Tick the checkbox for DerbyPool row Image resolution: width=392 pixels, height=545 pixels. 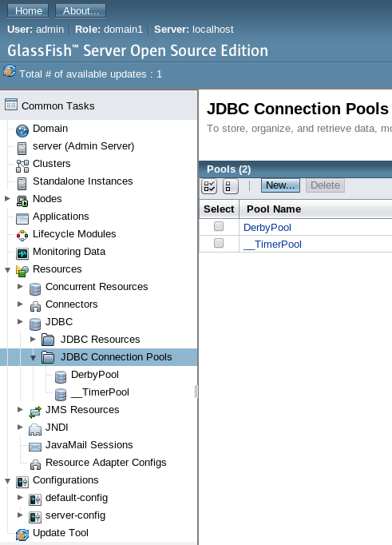[219, 227]
